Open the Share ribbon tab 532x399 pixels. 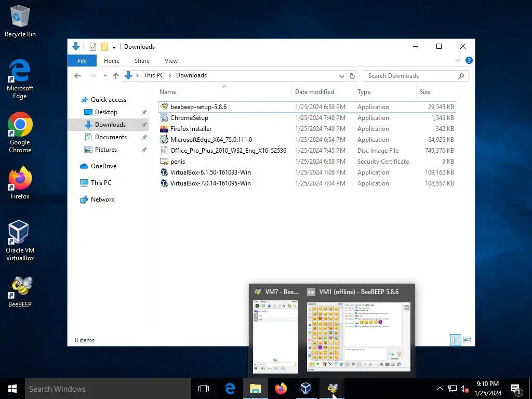point(142,61)
